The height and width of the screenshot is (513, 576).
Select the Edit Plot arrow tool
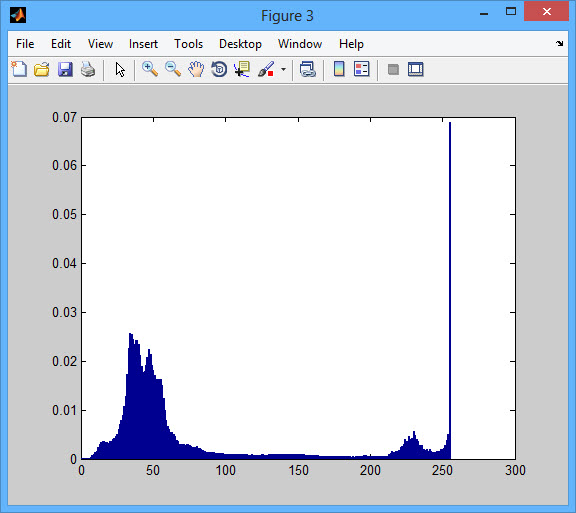(120, 69)
